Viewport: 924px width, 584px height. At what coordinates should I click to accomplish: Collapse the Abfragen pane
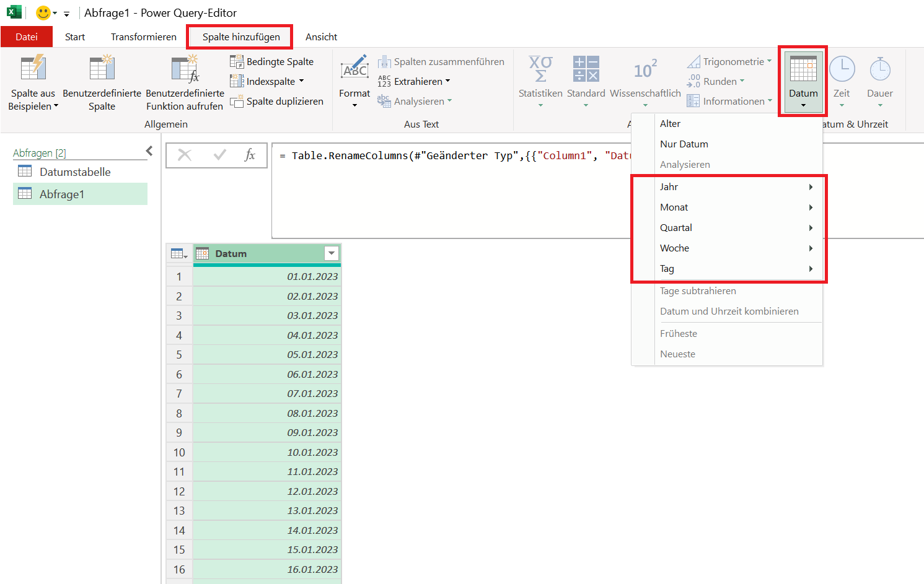[x=149, y=150]
